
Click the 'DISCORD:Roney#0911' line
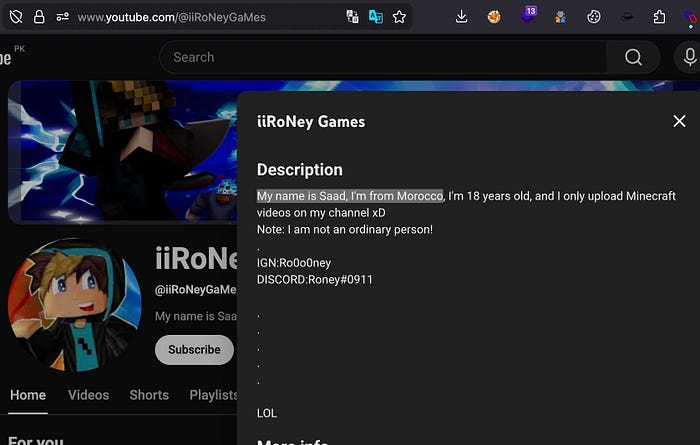pos(315,279)
